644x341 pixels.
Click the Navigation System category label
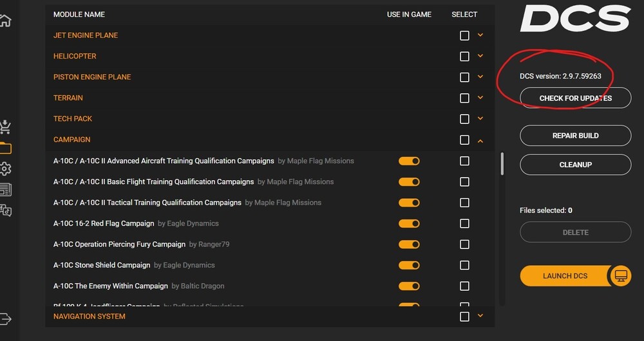[x=89, y=317]
